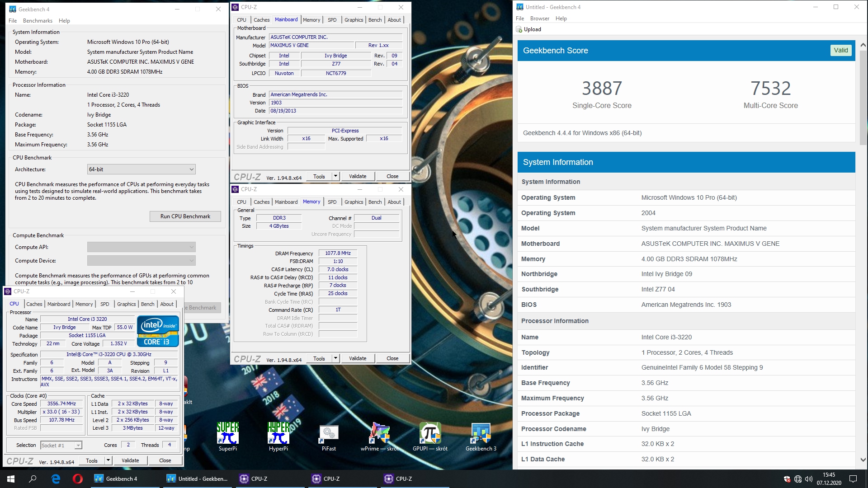Click DRAM Frequency value 1077.8 MHz

pos(338,253)
